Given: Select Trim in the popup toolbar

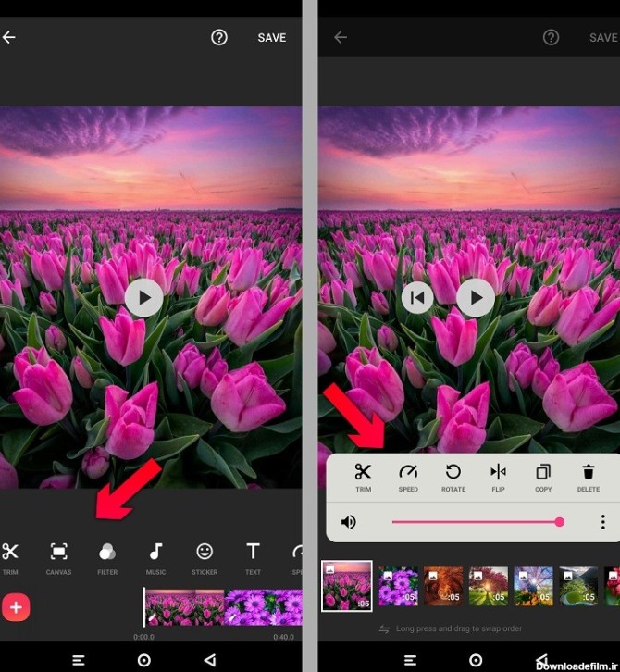Looking at the screenshot, I should [363, 473].
